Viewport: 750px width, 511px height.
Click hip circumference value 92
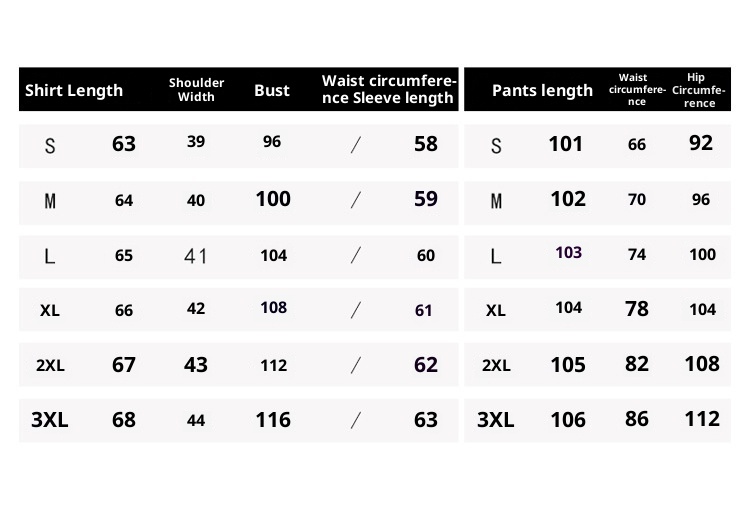701,143
